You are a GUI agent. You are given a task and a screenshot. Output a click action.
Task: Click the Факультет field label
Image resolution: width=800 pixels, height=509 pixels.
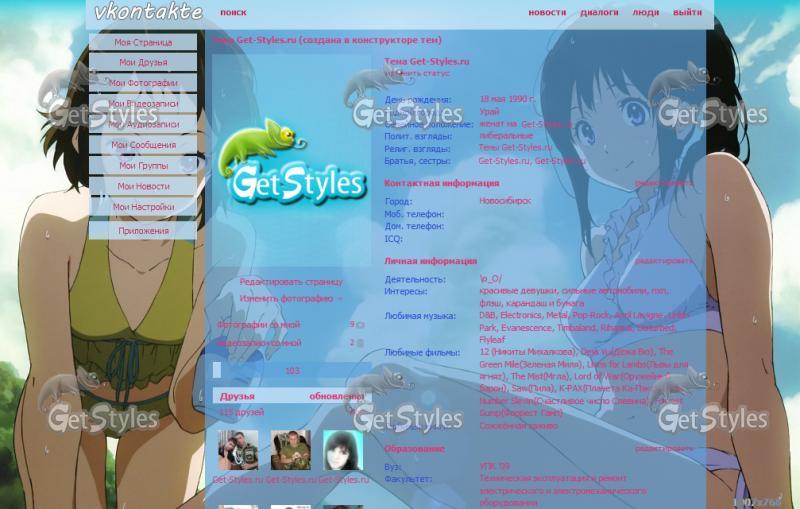[x=408, y=479]
